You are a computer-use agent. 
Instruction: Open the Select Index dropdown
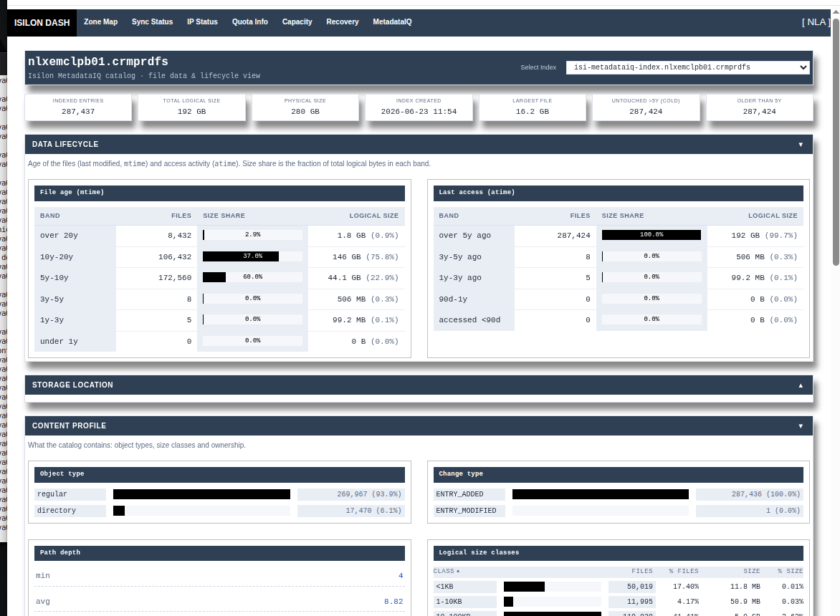[x=687, y=67]
